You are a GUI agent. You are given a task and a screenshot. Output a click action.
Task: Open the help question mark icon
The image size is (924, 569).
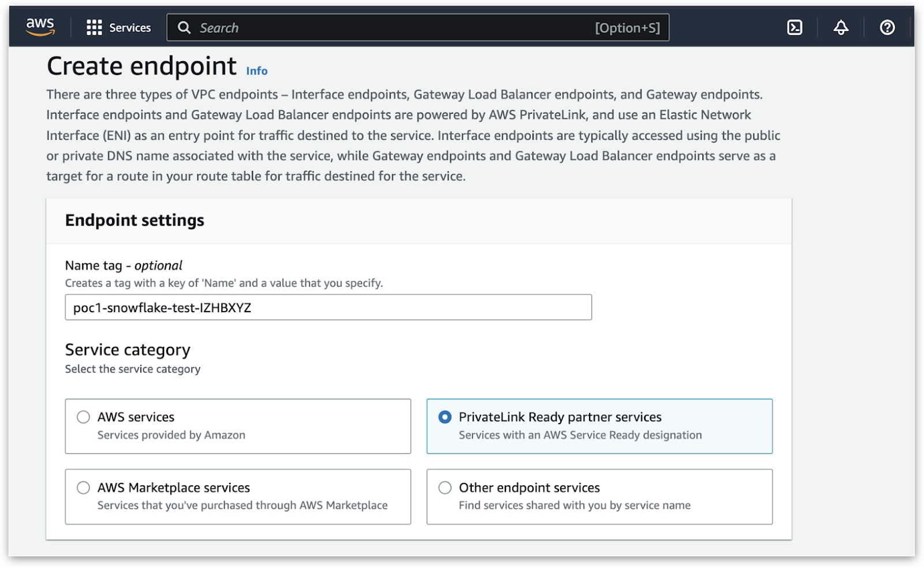pos(887,28)
